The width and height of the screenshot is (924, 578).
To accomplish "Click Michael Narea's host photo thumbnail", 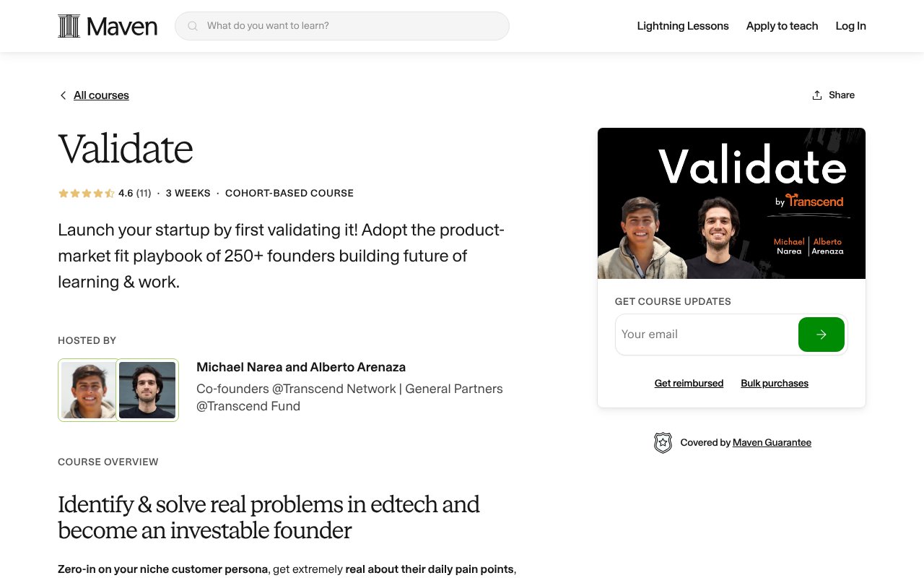I will [x=87, y=389].
